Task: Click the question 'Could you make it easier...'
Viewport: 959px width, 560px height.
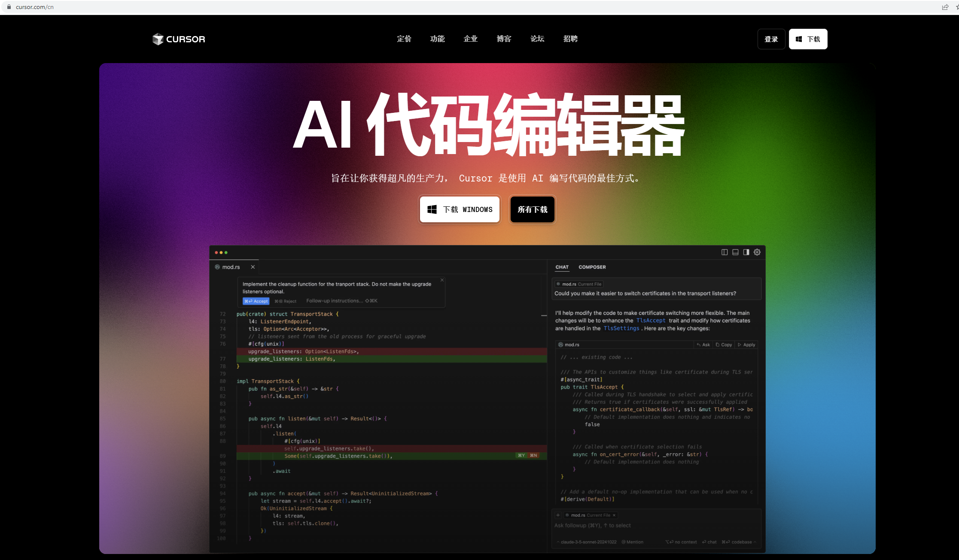Action: pos(645,294)
